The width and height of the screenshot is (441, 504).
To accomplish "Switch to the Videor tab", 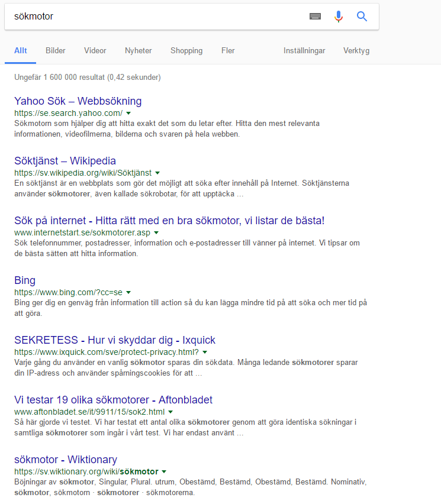I will pos(95,50).
